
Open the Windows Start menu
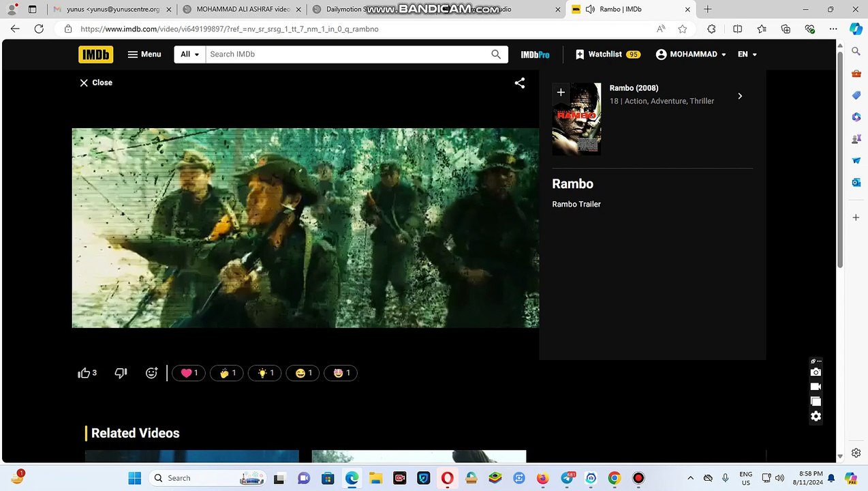(134, 478)
